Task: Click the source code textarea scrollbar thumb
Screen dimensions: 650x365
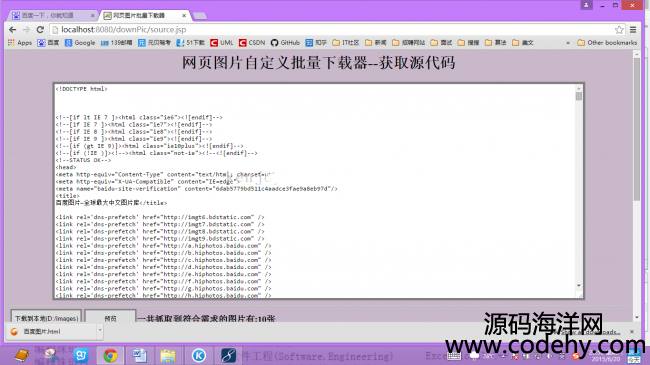Action: 579,96
